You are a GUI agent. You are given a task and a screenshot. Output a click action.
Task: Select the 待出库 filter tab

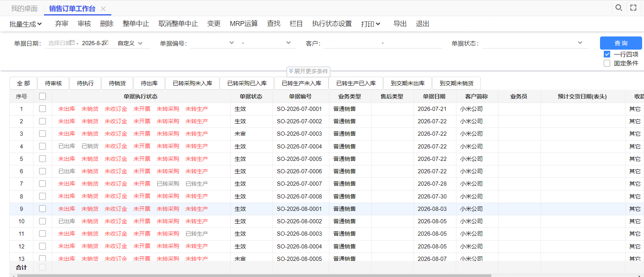[149, 83]
